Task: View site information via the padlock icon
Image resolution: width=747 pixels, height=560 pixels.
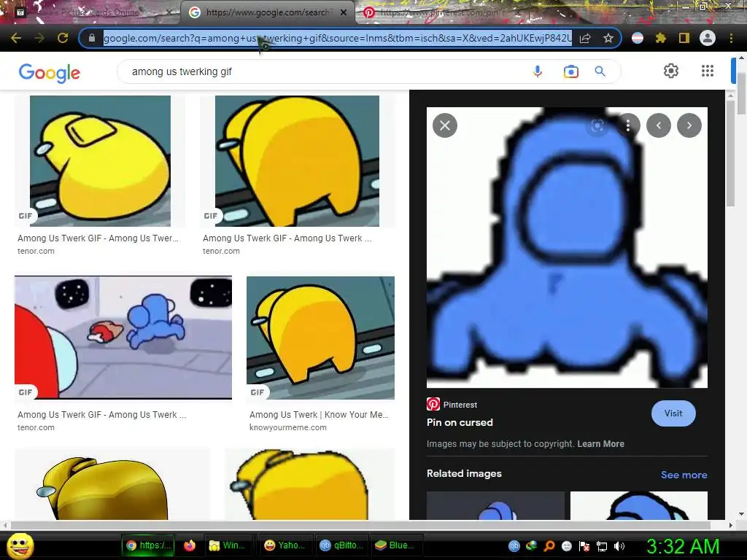Action: [92, 38]
